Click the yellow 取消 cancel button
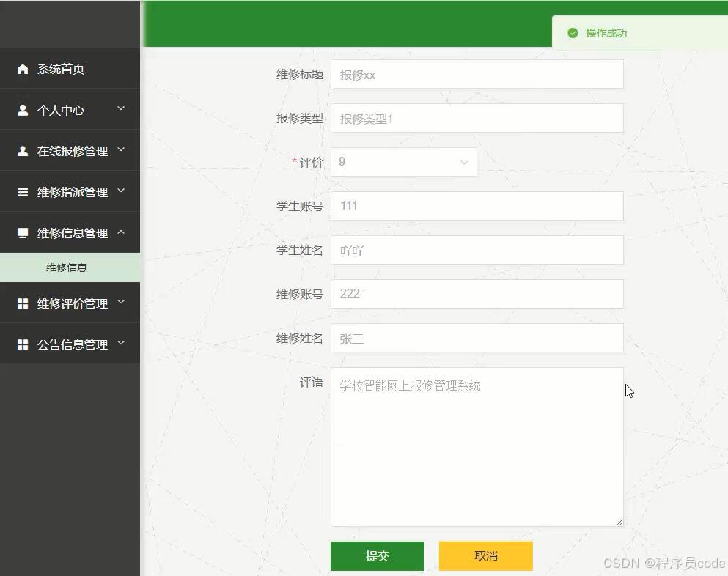Viewport: 728px width, 576px height. (485, 555)
